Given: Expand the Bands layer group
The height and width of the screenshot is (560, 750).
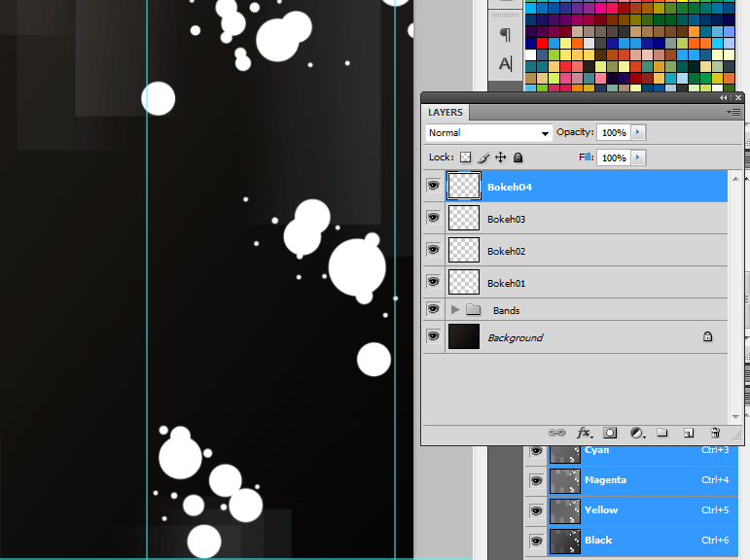Looking at the screenshot, I should [454, 310].
